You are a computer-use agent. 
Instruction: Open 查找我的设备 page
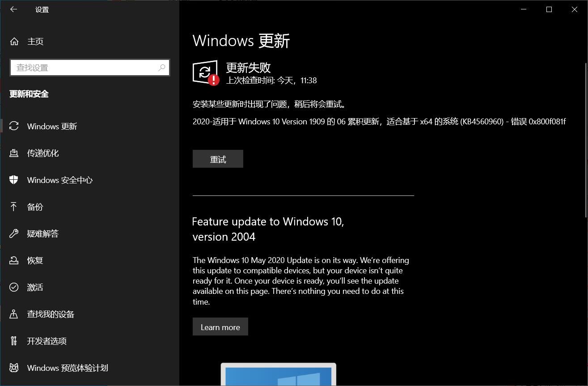89,314
